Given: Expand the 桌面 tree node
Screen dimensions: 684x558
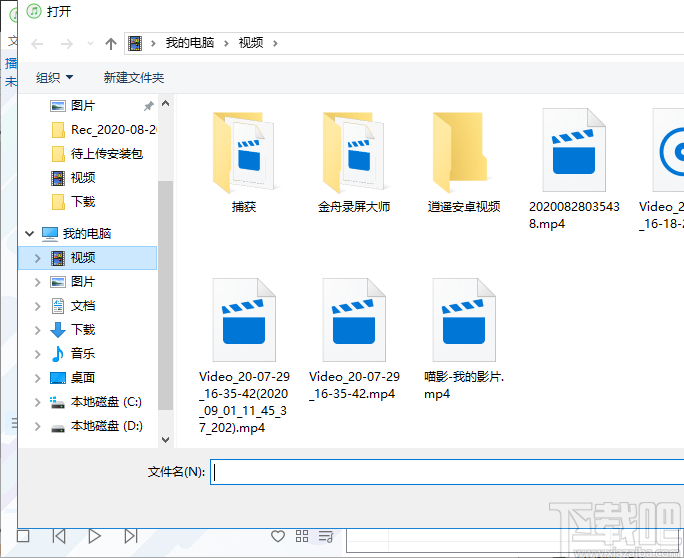Looking at the screenshot, I should pos(38,378).
